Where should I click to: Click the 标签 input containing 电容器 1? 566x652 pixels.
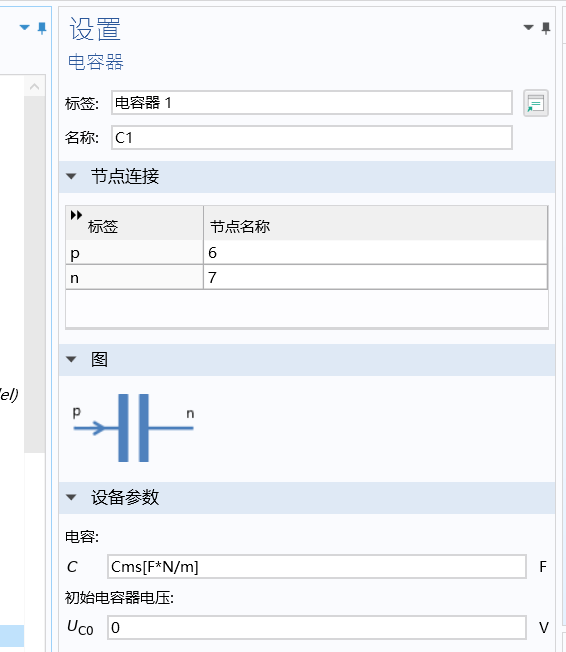click(311, 103)
